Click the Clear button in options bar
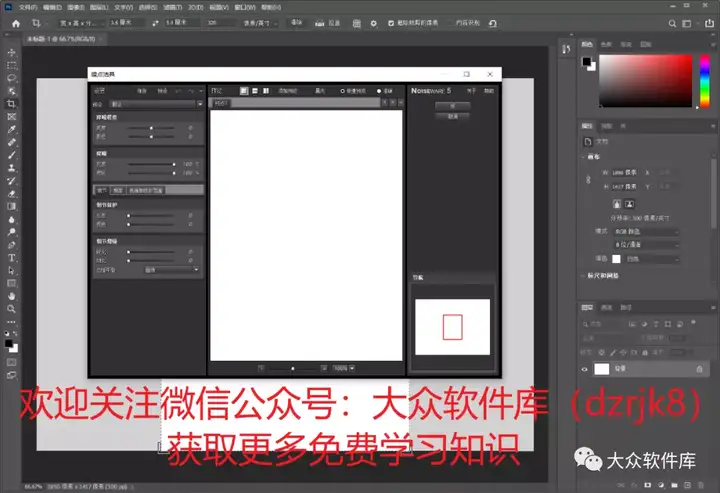Screen dimensions: 720x493 pos(297,22)
